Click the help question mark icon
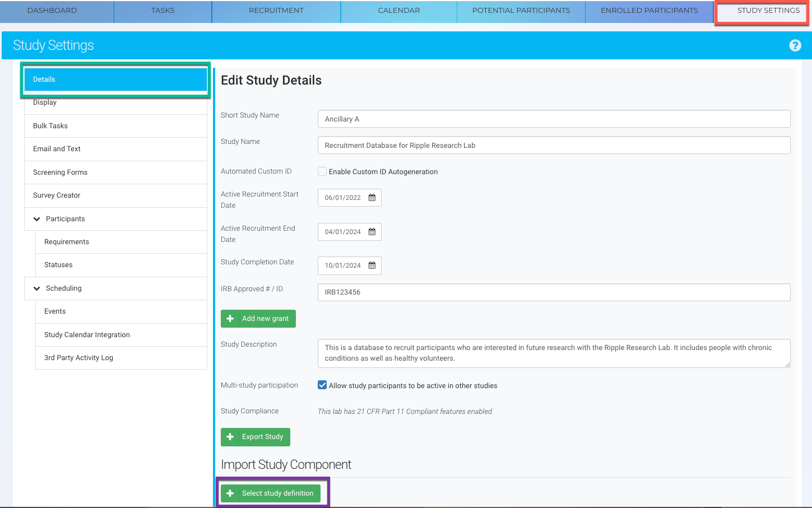 click(x=795, y=45)
